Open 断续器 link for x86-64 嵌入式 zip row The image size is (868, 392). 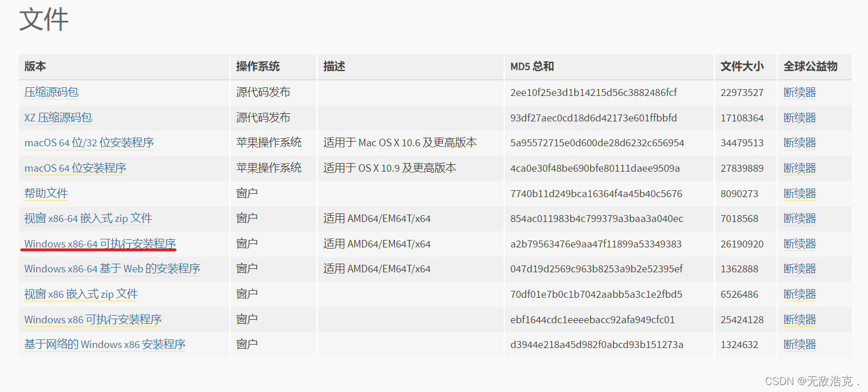tap(800, 218)
